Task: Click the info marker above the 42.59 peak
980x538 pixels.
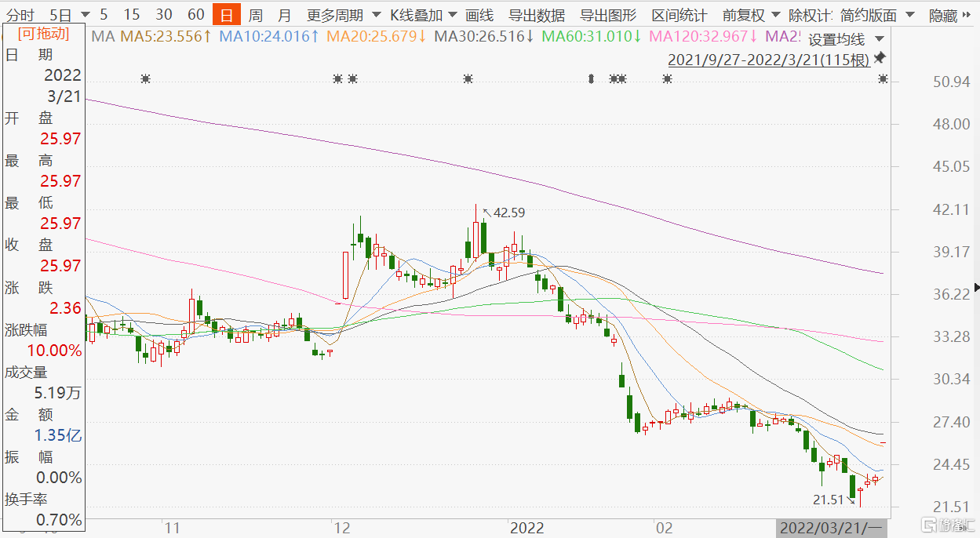Action: point(468,78)
